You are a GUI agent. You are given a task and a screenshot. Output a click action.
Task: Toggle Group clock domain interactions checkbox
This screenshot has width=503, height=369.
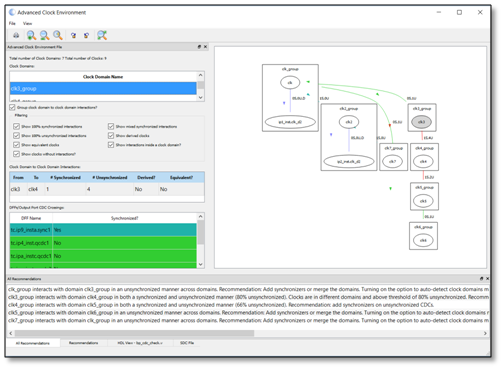pyautogui.click(x=12, y=107)
